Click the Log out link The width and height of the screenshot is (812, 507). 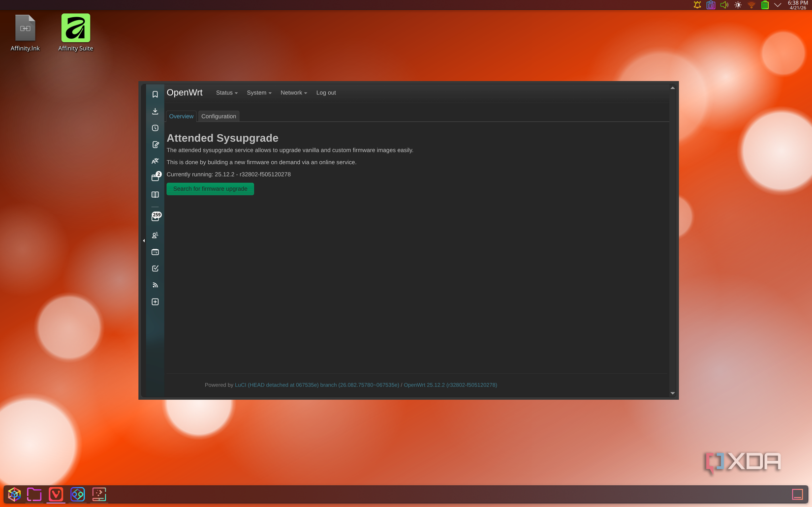(x=326, y=92)
